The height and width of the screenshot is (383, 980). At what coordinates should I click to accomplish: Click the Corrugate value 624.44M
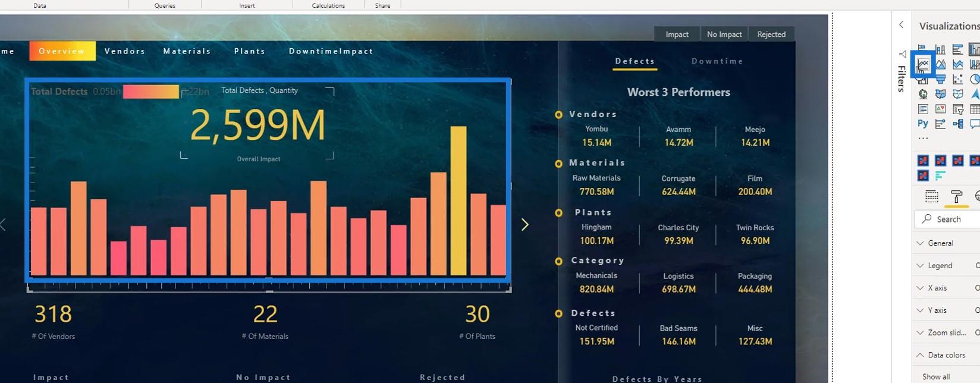click(x=679, y=191)
